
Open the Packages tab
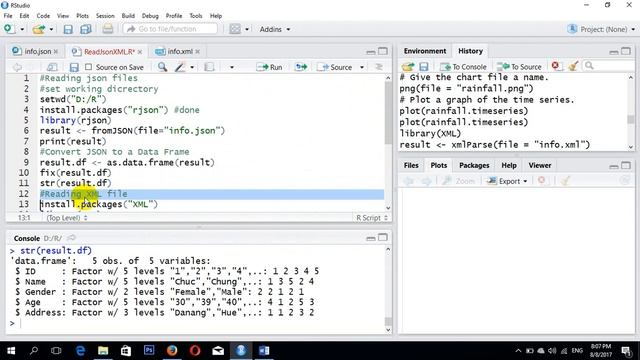474,165
